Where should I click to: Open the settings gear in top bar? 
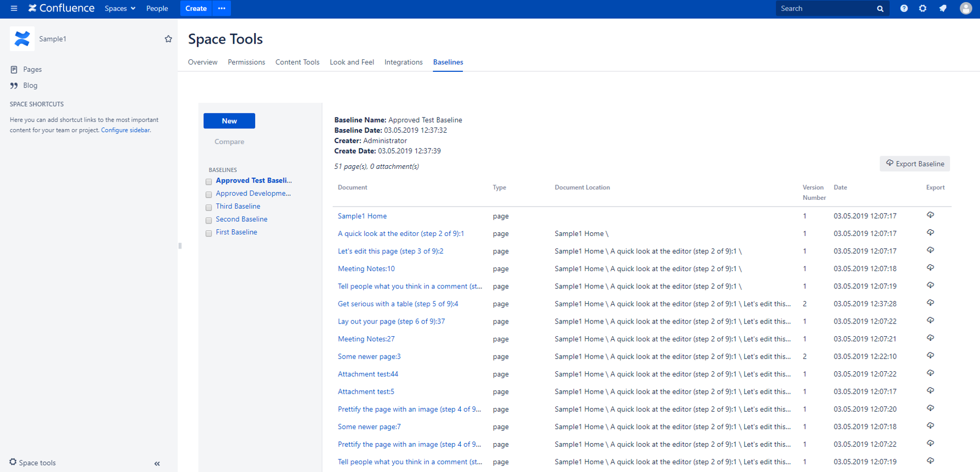pyautogui.click(x=922, y=8)
